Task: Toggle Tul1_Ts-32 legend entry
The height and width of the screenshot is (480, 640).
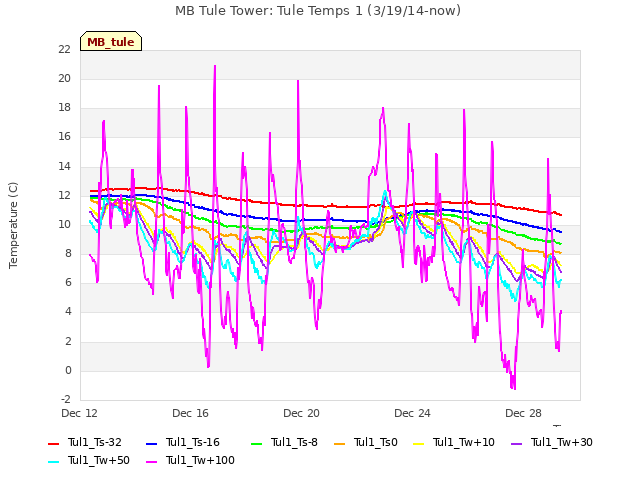Action: (x=85, y=442)
